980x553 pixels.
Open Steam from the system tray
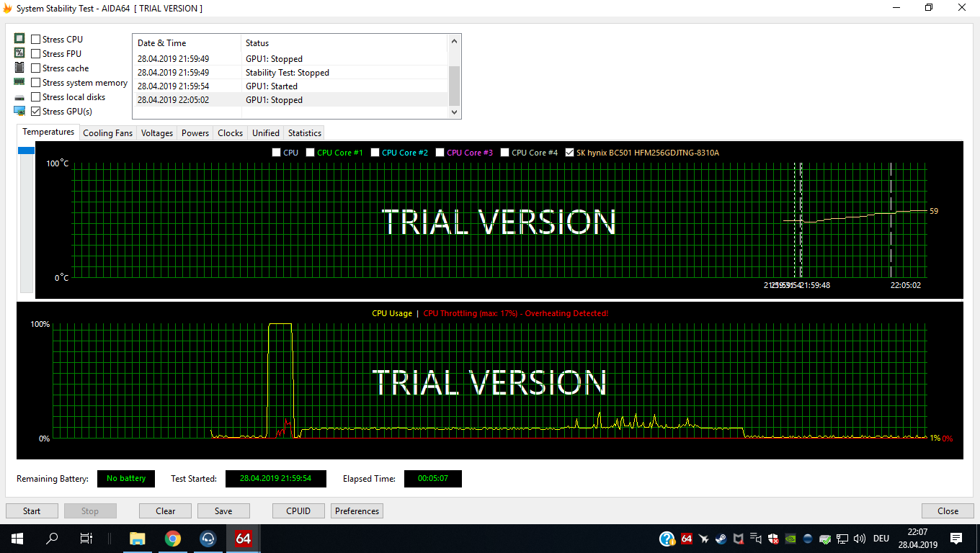pos(721,538)
